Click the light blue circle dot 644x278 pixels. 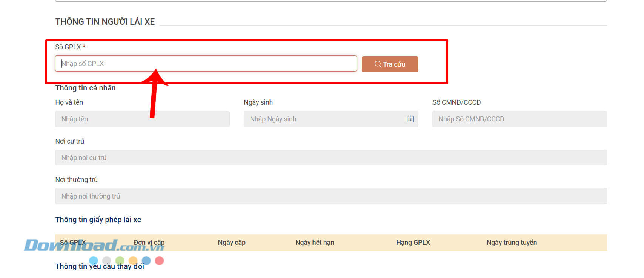point(94,260)
